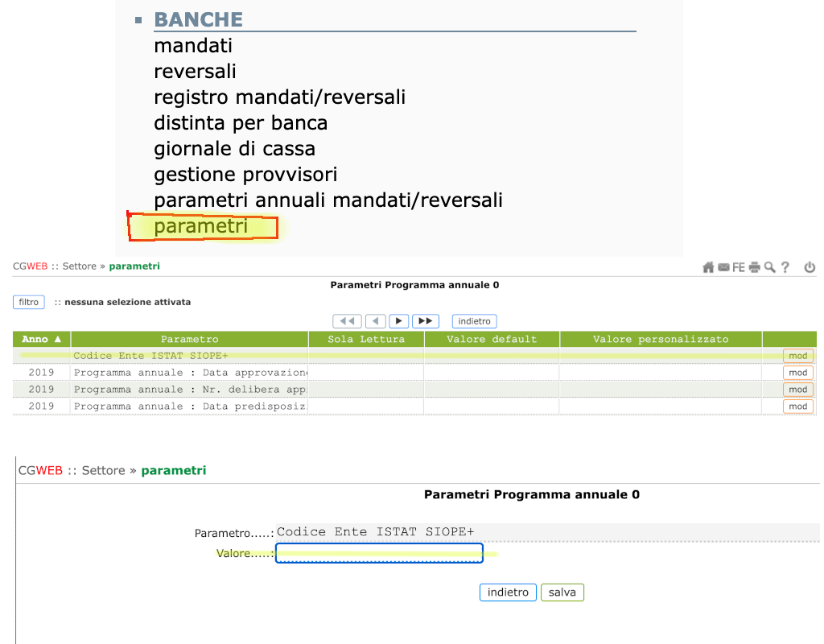This screenshot has height=644, width=824.
Task: Click 'indietro' next to the salva button
Action: 508,592
